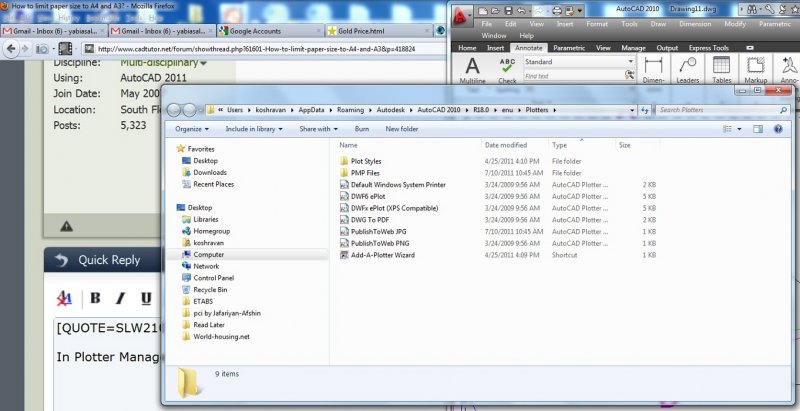Click the Search Plotters input field
This screenshot has height=411, width=800.
pos(722,110)
